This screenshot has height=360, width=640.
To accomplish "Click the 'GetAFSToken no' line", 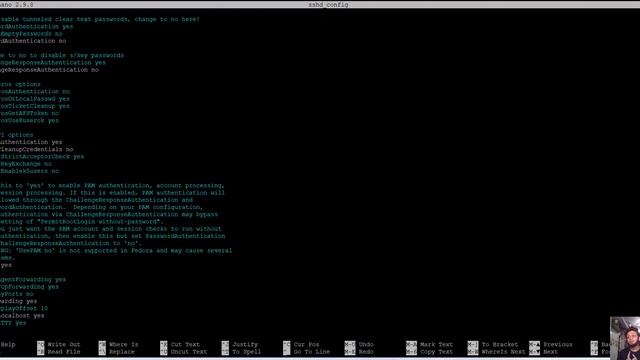I will 29,113.
